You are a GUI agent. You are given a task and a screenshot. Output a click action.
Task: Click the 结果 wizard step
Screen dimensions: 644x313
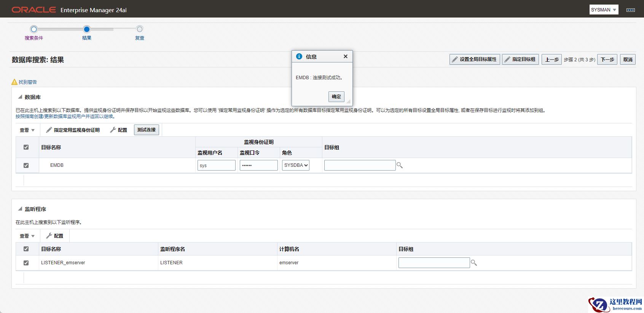click(x=87, y=33)
